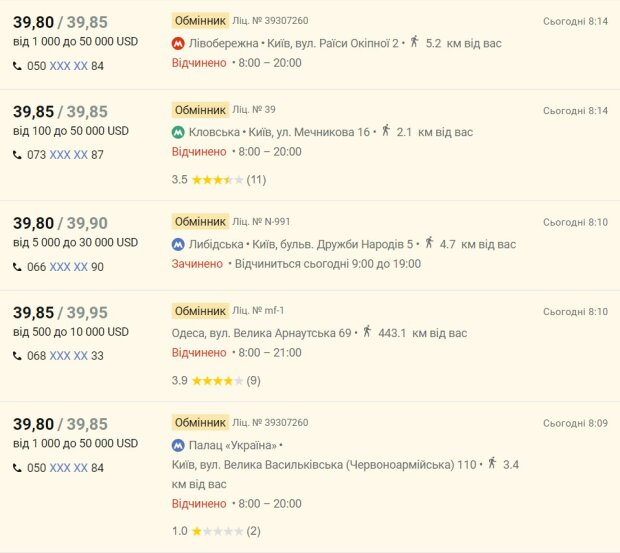Open the 3.9 star rating reviews
Screen dimensions: 620x553
217,381
